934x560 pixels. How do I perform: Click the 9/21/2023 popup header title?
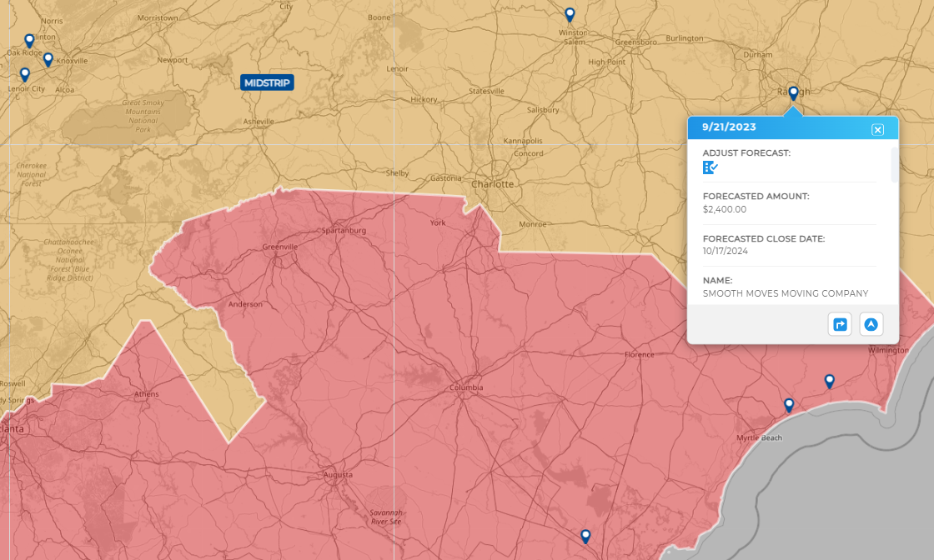(x=729, y=127)
